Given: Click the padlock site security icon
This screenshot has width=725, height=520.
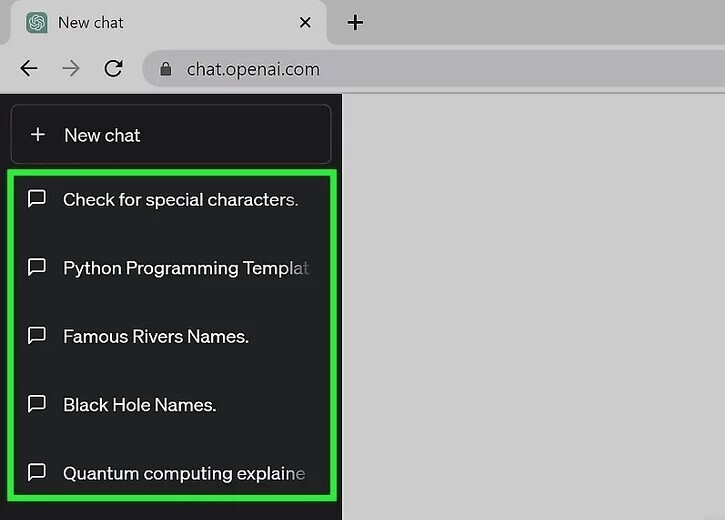Looking at the screenshot, I should (165, 69).
